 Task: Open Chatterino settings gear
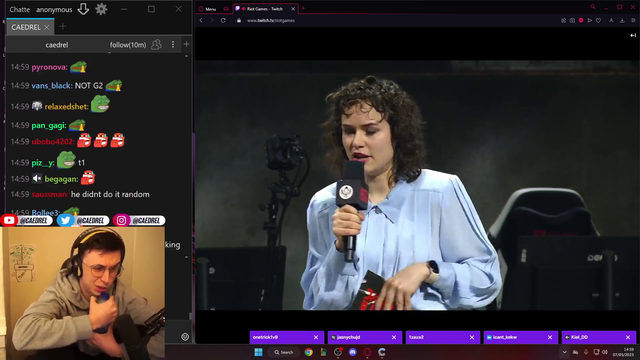pos(101,9)
